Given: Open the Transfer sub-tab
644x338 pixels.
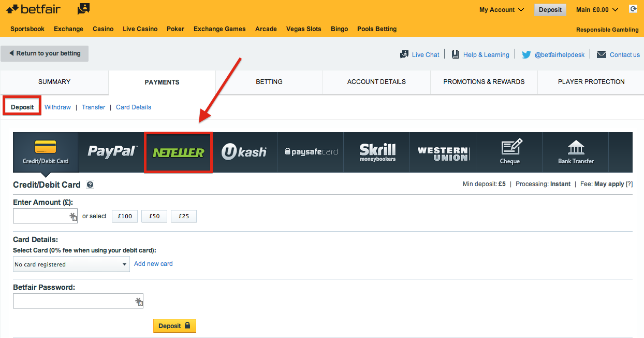Looking at the screenshot, I should 94,107.
